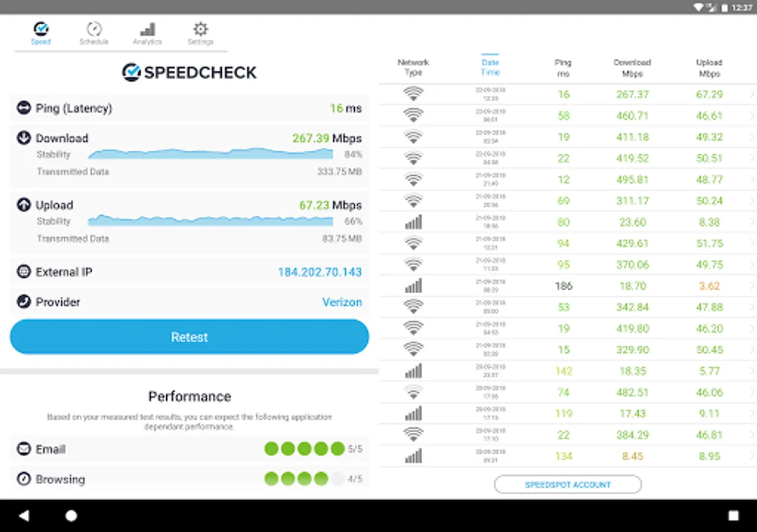Open the Speed tab
Screen dimensions: 757x532
coord(41,33)
